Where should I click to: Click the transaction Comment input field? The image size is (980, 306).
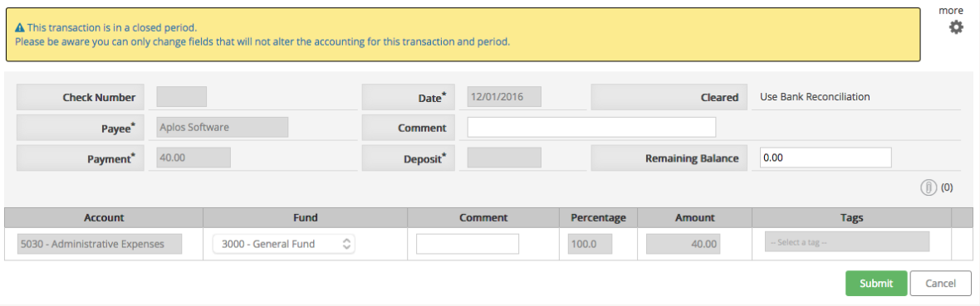[x=591, y=128]
